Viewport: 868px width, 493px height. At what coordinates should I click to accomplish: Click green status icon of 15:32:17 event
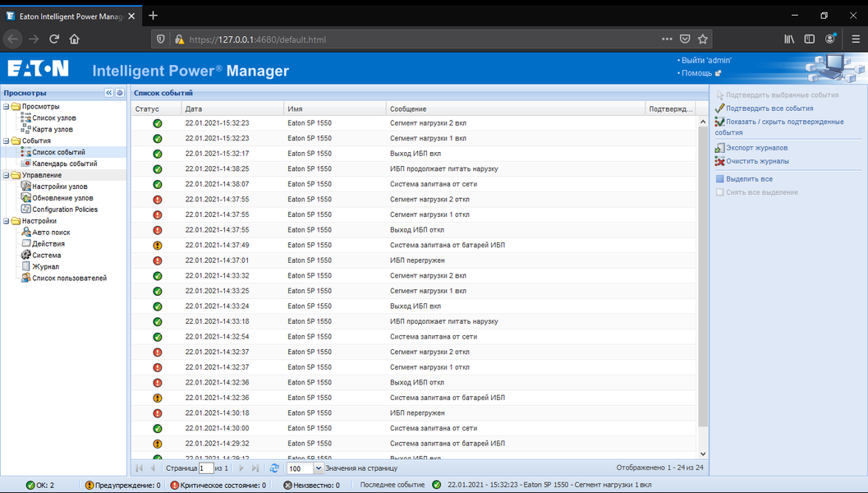click(x=157, y=154)
